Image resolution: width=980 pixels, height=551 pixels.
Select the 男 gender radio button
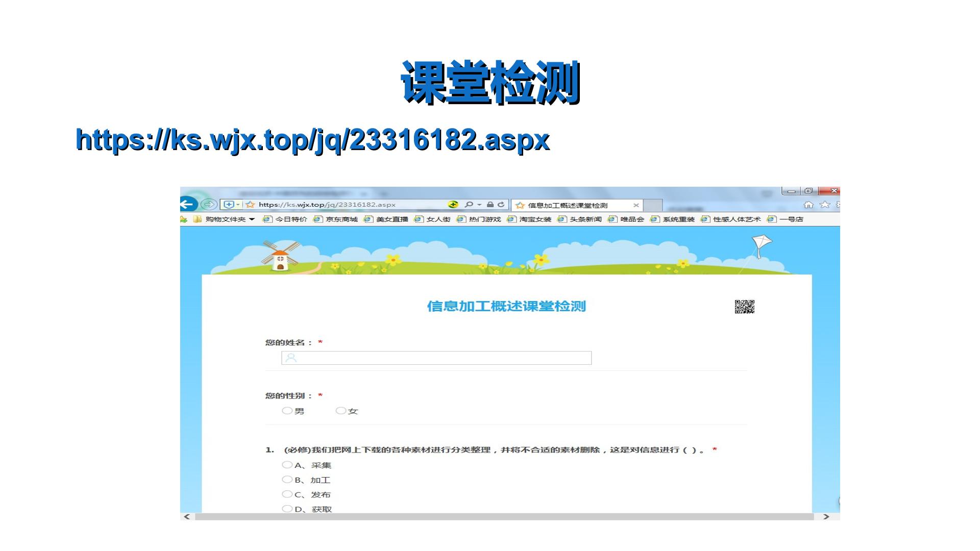[x=287, y=410]
